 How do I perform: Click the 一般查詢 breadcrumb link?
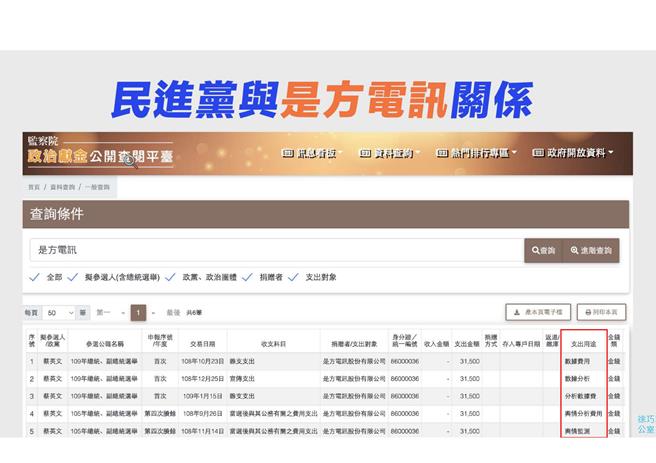pos(97,187)
